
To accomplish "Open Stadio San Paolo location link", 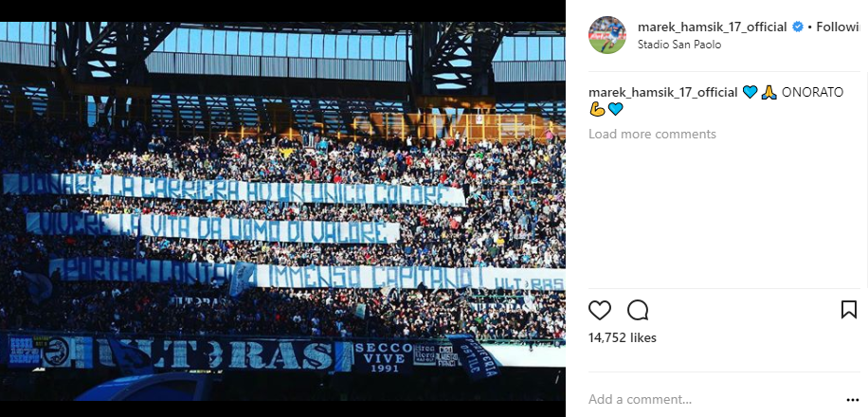I will pyautogui.click(x=679, y=45).
